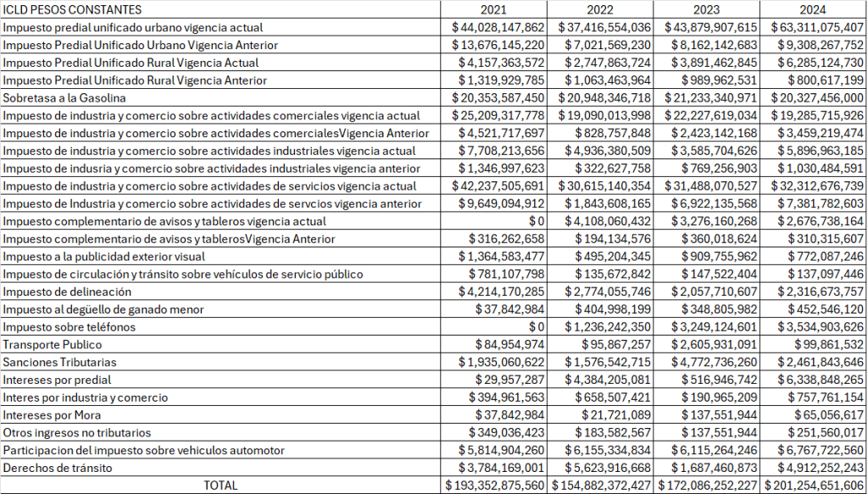This screenshot has height=494, width=868.
Task: Select Participacion del impuesto sobre vehiculos automotor label
Action: [x=143, y=450]
